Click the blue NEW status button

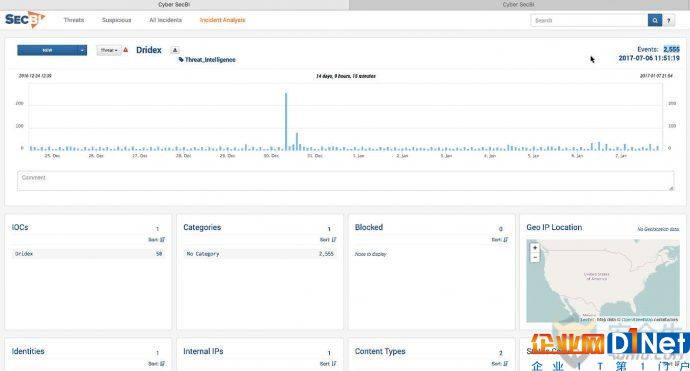[x=47, y=50]
